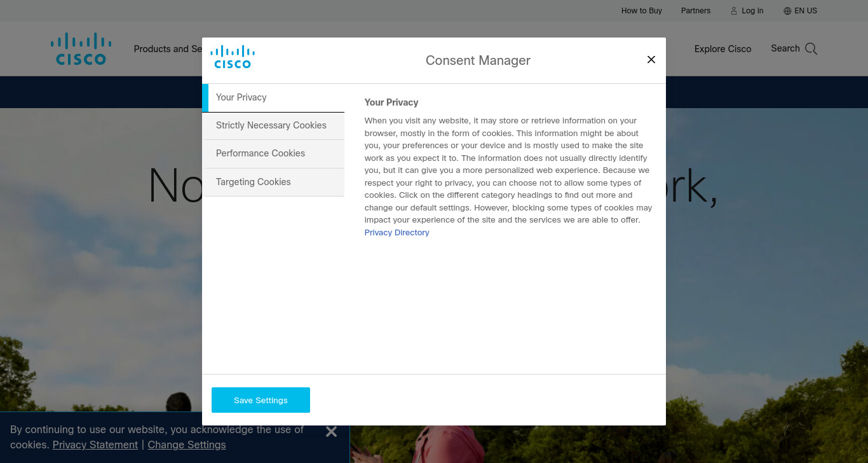The width and height of the screenshot is (868, 463).
Task: Click the Cisco logo in dialog header
Action: pos(233,57)
